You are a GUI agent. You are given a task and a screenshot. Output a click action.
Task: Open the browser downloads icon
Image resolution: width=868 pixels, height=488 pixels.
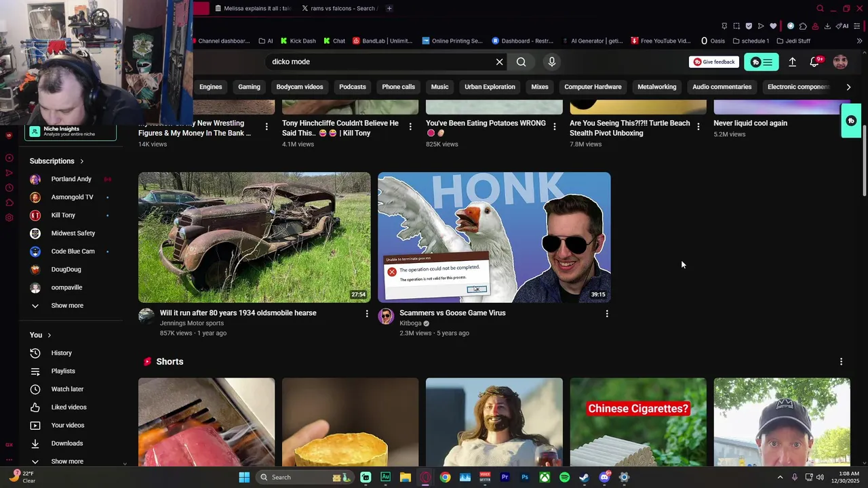point(827,26)
